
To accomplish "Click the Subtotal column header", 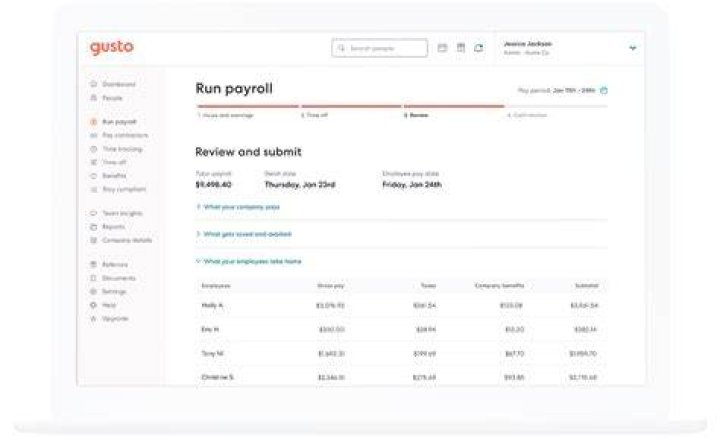I will (x=586, y=286).
